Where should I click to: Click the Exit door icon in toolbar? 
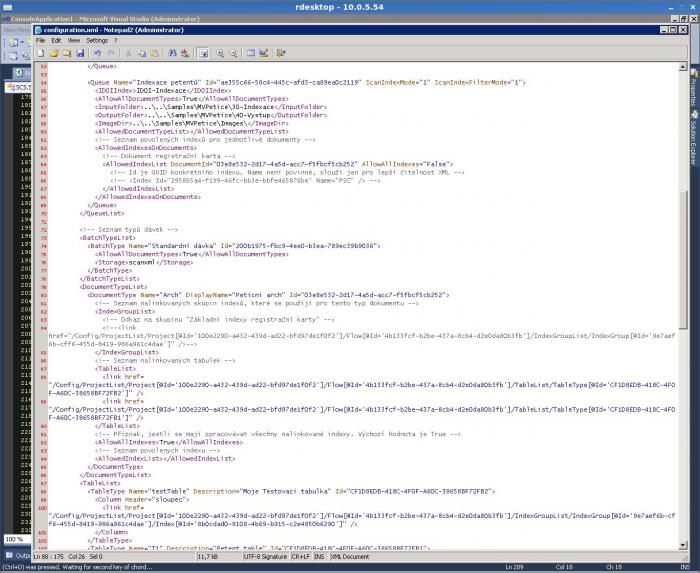281,53
